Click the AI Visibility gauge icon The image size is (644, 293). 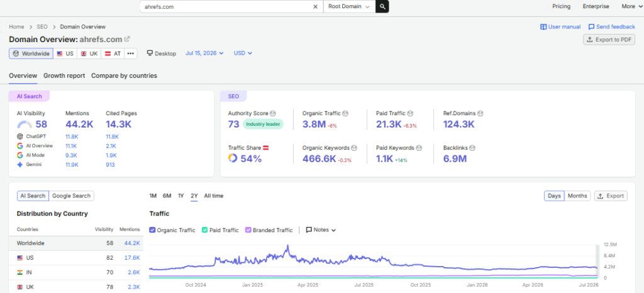pos(25,124)
